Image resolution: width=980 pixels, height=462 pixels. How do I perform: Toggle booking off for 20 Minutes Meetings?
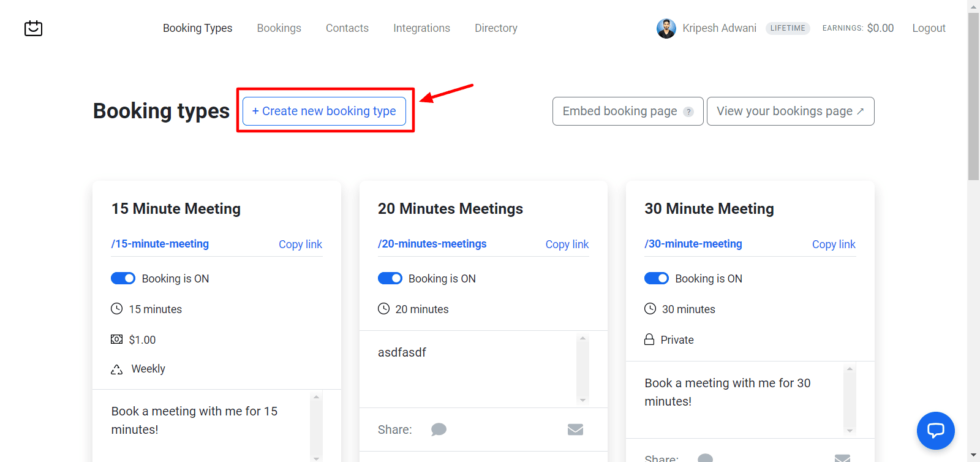pyautogui.click(x=390, y=278)
